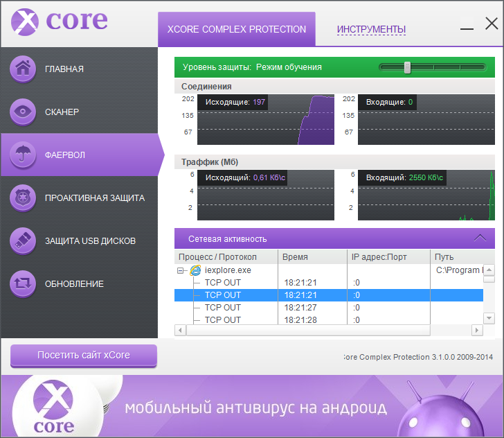
Task: Click the Исходящие connections graph
Action: pyautogui.click(x=266, y=119)
